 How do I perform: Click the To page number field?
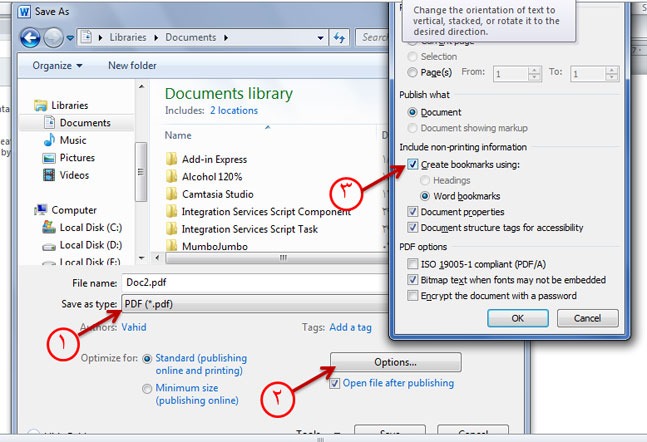click(588, 74)
